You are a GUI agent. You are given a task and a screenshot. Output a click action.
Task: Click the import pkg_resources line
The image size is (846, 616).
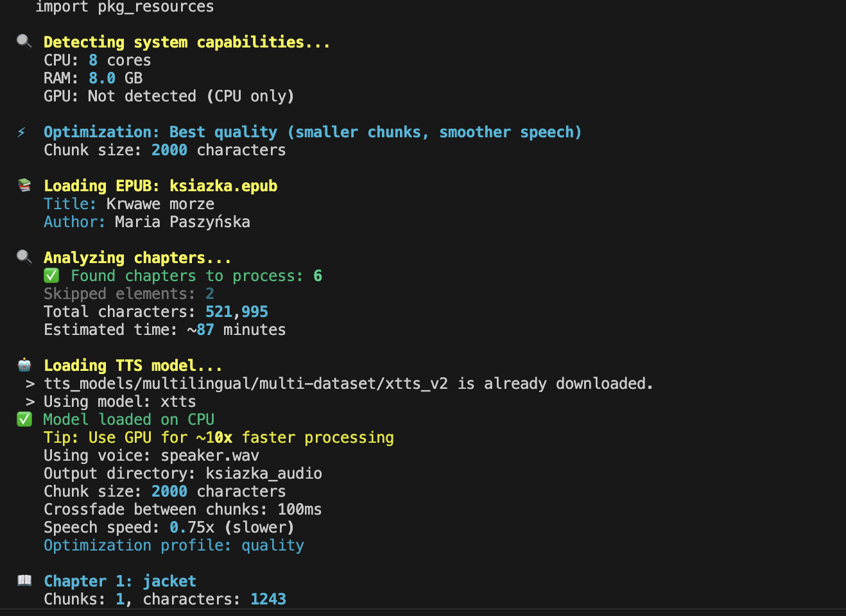click(125, 7)
